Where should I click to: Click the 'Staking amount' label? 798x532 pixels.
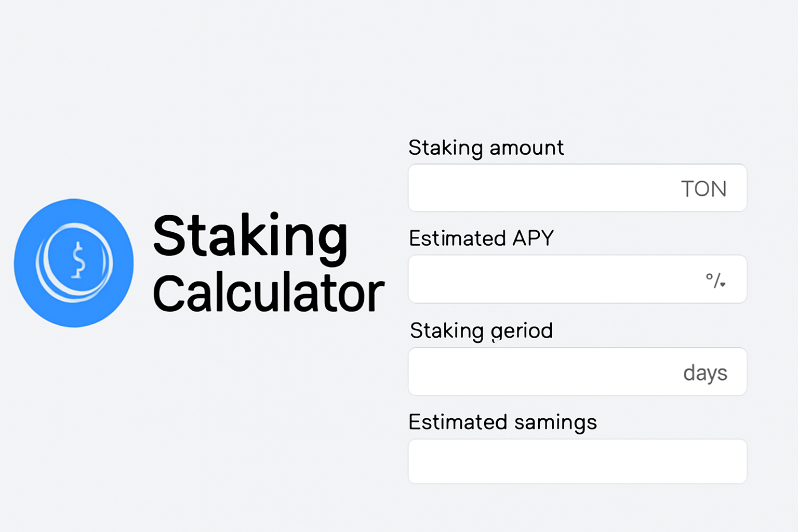[486, 149]
